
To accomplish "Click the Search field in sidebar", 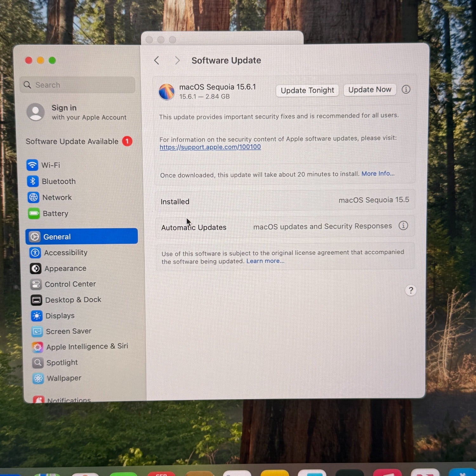I will click(78, 85).
